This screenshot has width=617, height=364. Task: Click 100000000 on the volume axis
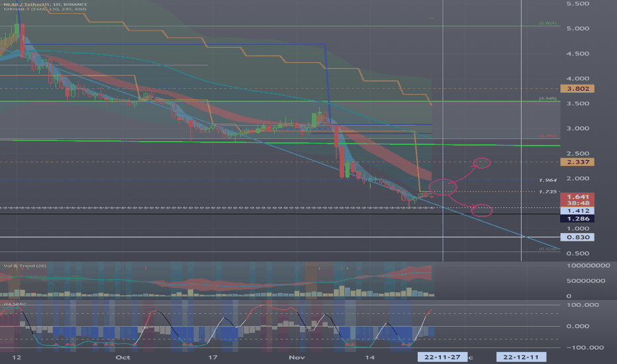pos(589,265)
